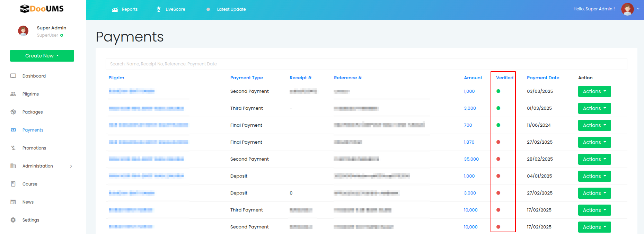Click the News newspaper icon

pyautogui.click(x=13, y=202)
